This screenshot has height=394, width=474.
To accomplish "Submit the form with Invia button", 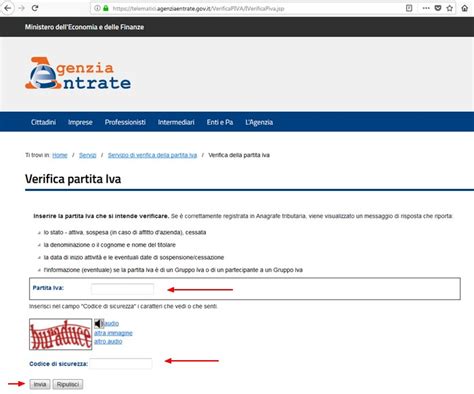I will (x=40, y=384).
